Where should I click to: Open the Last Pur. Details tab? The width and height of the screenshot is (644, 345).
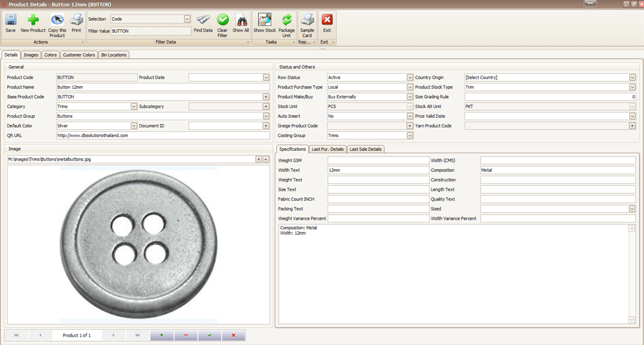[x=328, y=149]
